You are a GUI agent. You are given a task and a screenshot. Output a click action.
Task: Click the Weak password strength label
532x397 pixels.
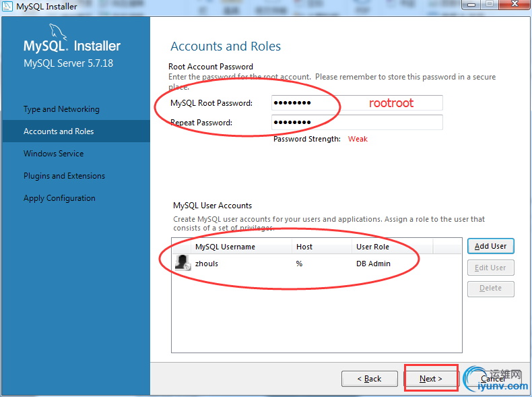(358, 139)
